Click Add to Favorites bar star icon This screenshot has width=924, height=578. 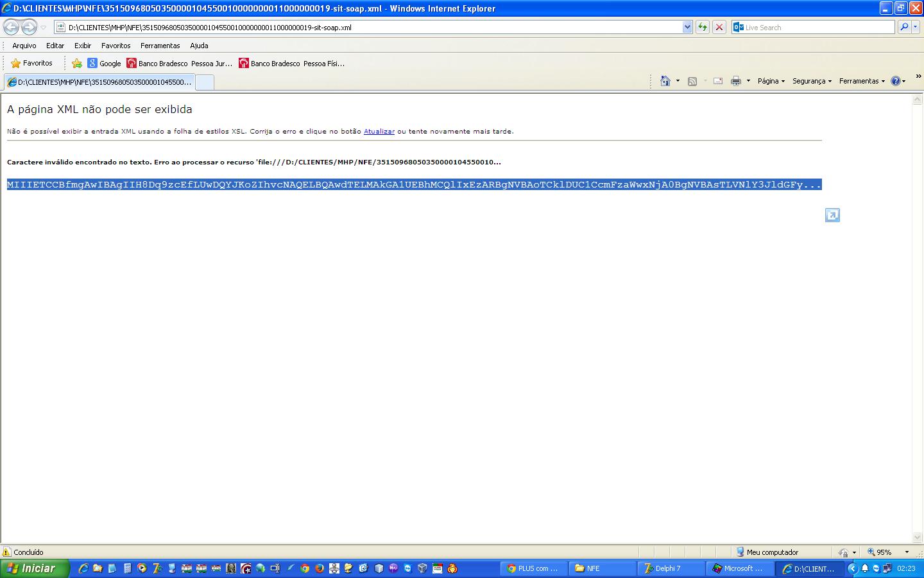click(77, 63)
